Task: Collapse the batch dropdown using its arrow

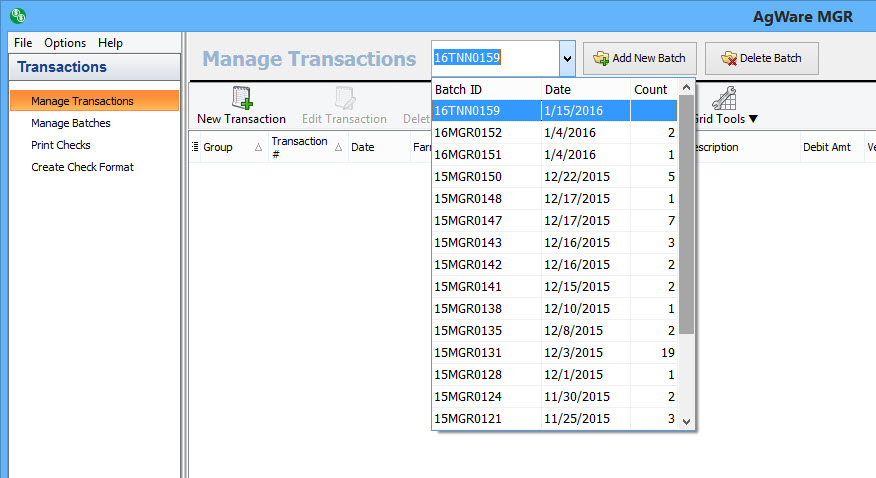Action: tap(567, 58)
